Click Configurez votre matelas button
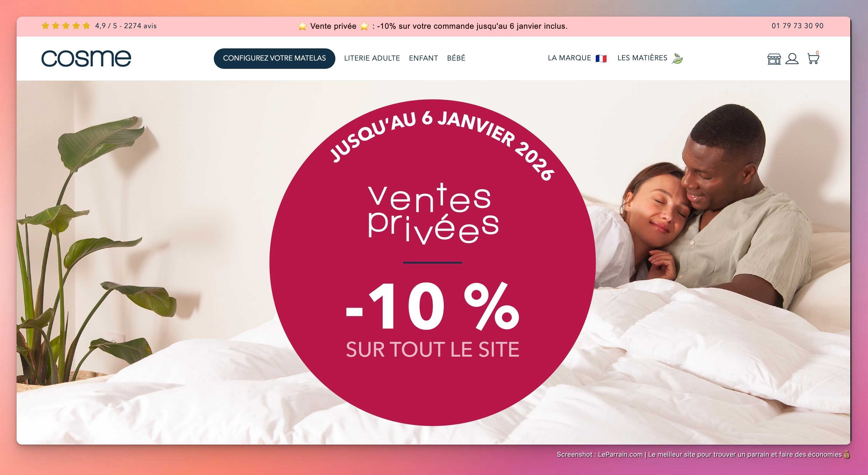This screenshot has height=475, width=868. click(274, 58)
